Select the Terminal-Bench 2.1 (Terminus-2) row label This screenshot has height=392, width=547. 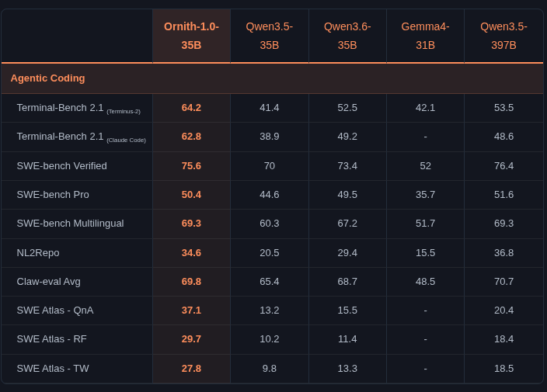coord(78,109)
